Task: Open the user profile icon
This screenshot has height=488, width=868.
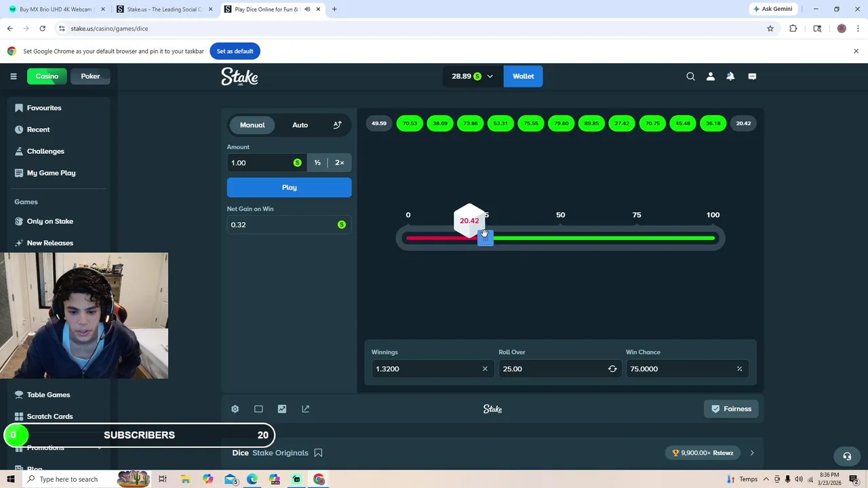Action: point(711,77)
